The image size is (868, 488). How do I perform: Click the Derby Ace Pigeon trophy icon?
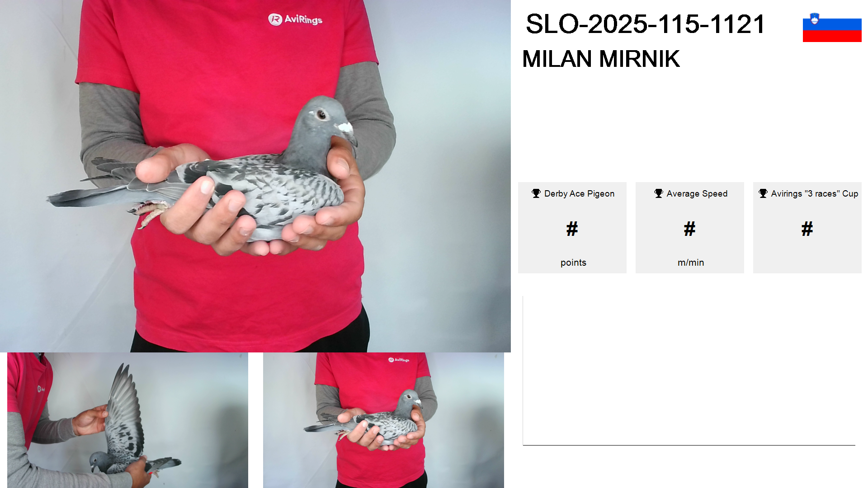[536, 193]
